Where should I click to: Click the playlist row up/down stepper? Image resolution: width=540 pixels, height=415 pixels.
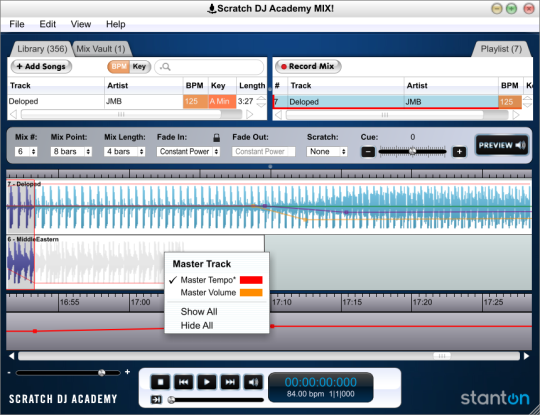coord(527,102)
